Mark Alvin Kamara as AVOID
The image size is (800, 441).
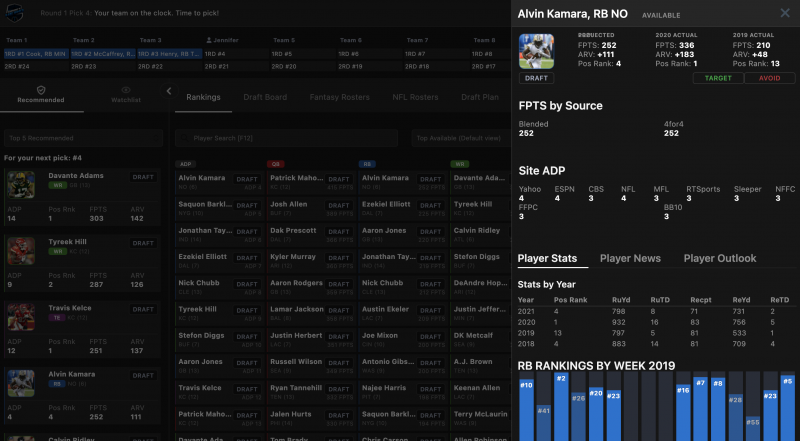tap(769, 78)
